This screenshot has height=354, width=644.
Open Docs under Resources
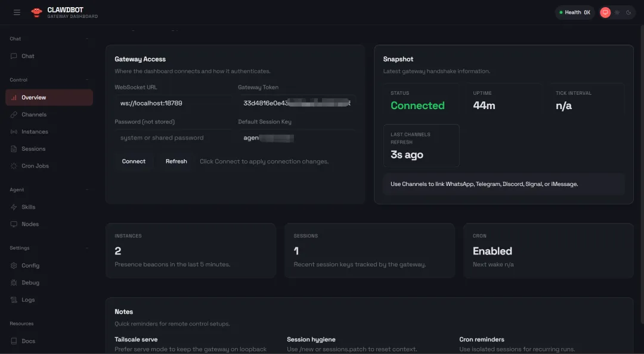(49, 341)
